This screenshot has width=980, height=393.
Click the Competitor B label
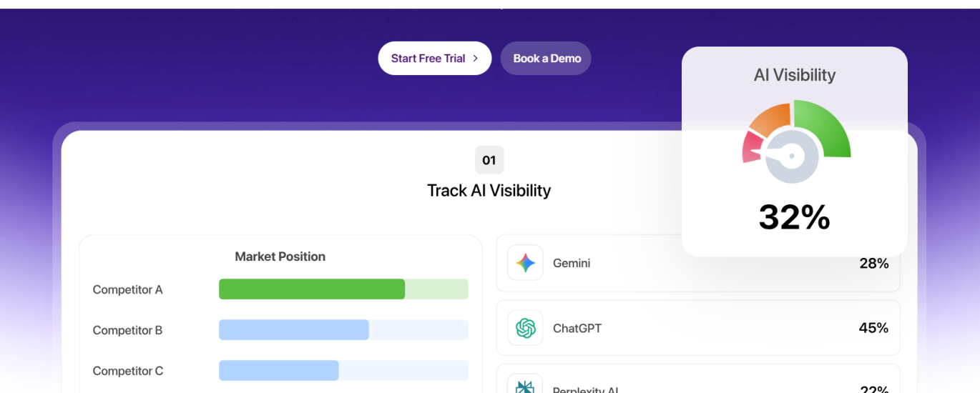coord(128,330)
